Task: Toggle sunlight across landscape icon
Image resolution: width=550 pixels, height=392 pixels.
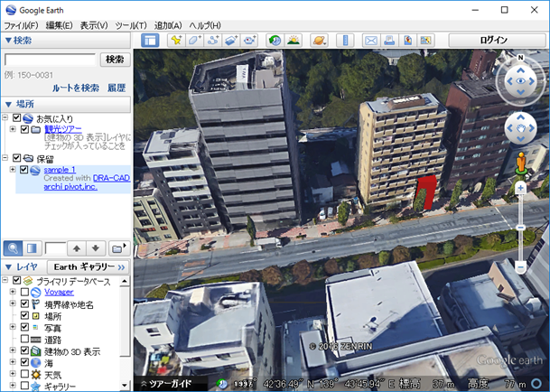Action: [294, 41]
